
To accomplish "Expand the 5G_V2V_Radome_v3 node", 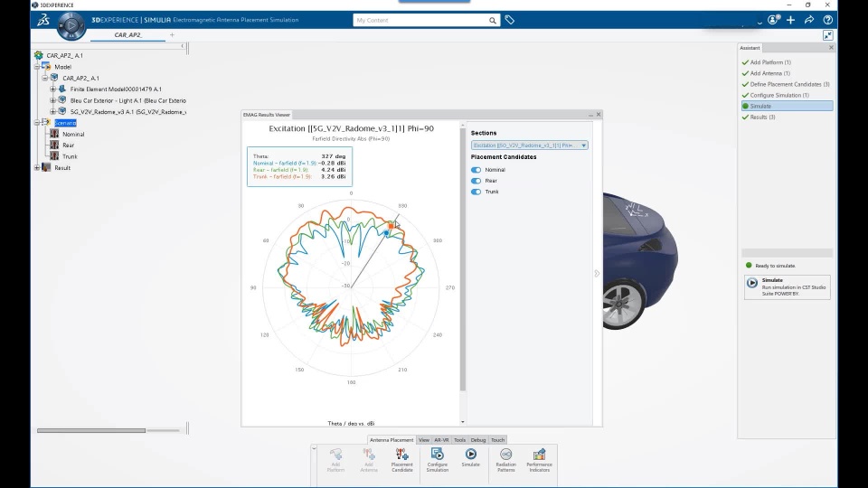I will 53,112.
